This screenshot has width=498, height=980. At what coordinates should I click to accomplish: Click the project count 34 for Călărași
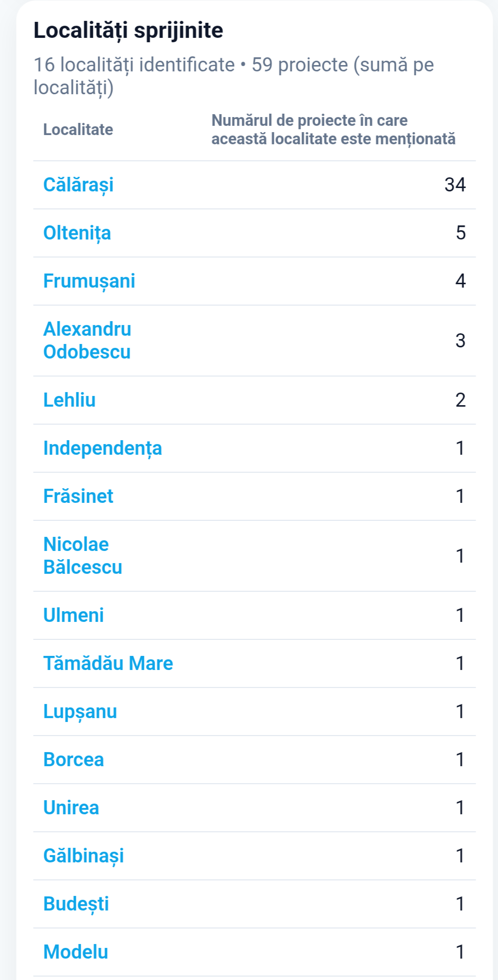coord(455,185)
